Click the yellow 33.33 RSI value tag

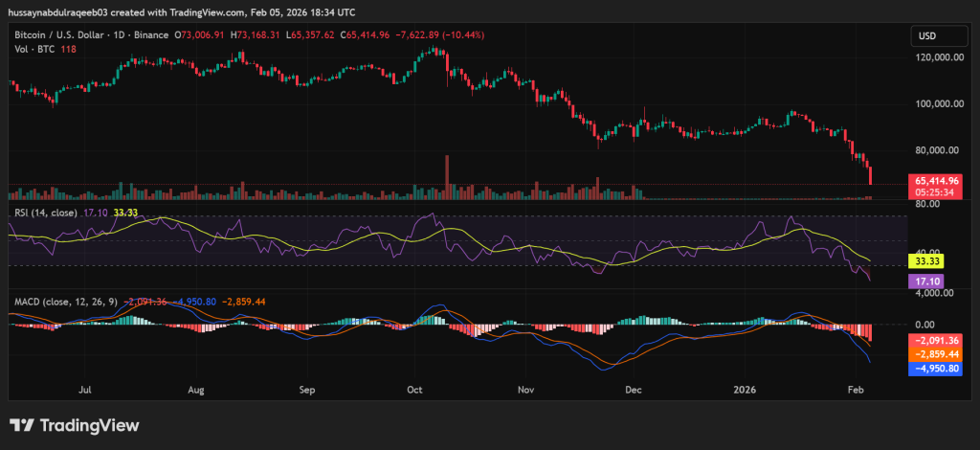click(924, 260)
